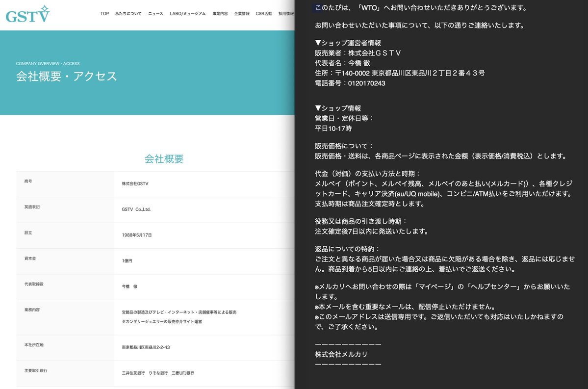Click the GSTV logo
The width and height of the screenshot is (588, 389).
click(27, 15)
